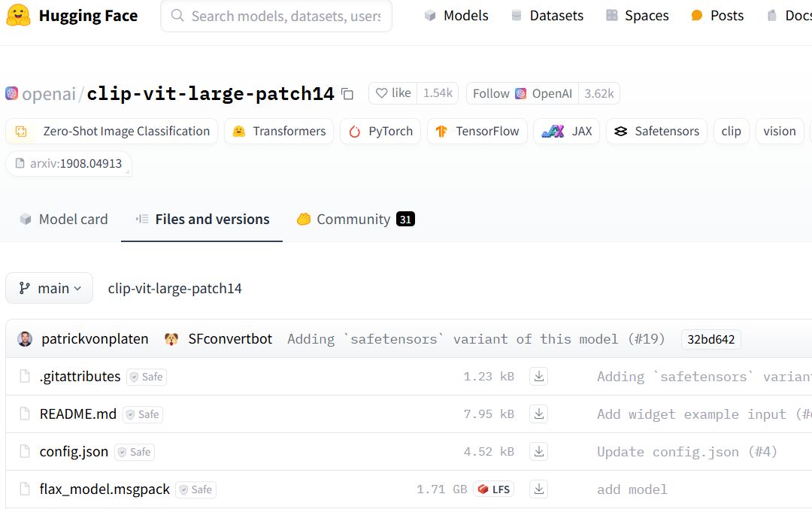Click the 3.62k followers count
This screenshot has width=812, height=509.
coord(599,93)
